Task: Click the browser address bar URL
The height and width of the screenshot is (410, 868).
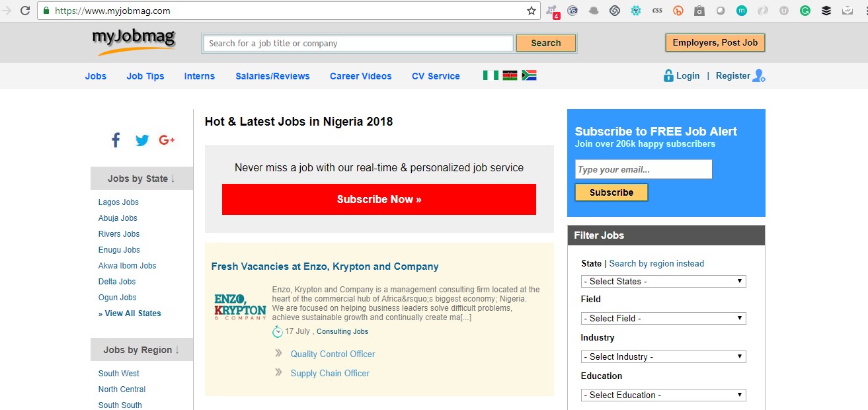Action: pyautogui.click(x=112, y=11)
